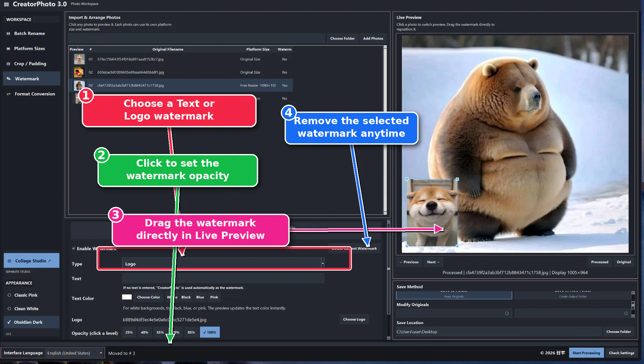Click the white text color swatch
Viewport: 644px width, 364px height.
coord(127,297)
